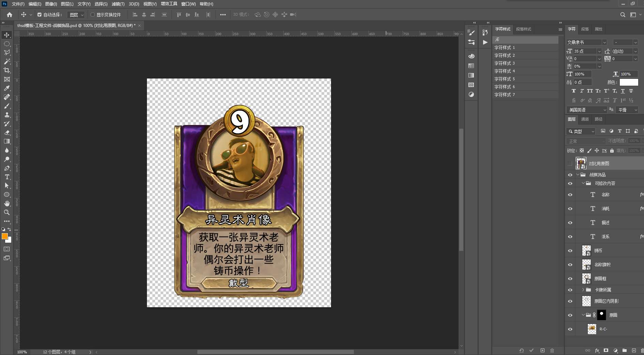The height and width of the screenshot is (355, 644).
Task: Hide the 原画框 layer
Action: tap(570, 279)
